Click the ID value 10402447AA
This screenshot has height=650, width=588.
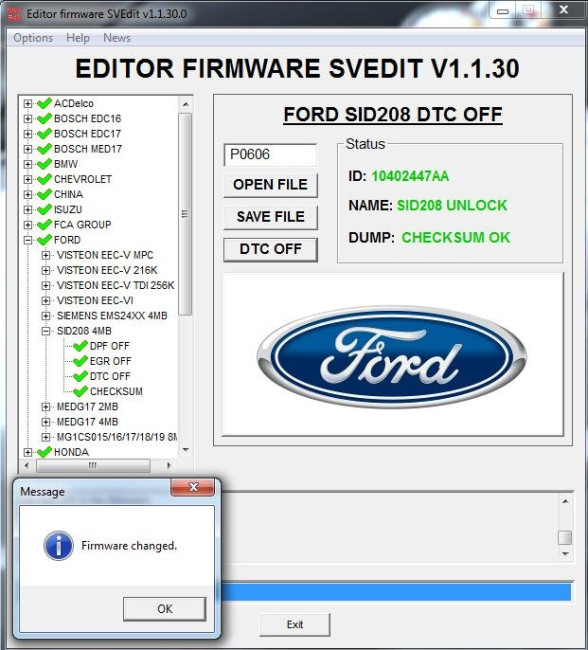[x=410, y=176]
